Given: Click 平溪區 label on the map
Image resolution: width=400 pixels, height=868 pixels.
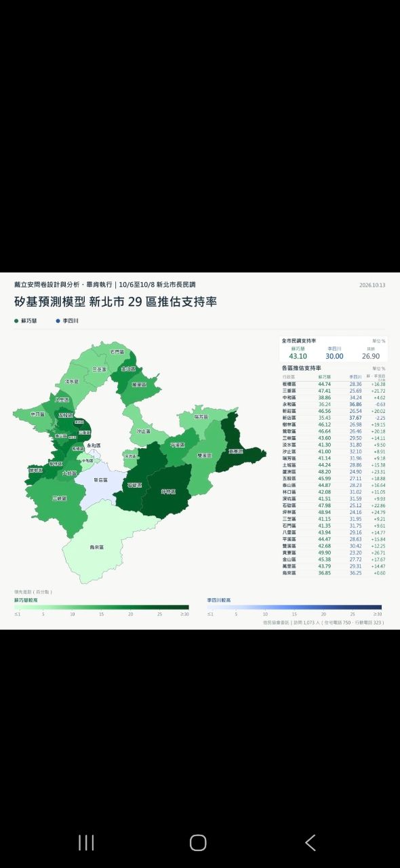Looking at the screenshot, I should [x=178, y=446].
